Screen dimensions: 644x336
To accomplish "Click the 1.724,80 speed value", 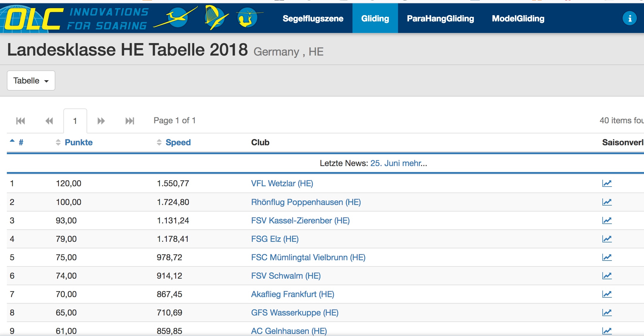I will [x=173, y=202].
